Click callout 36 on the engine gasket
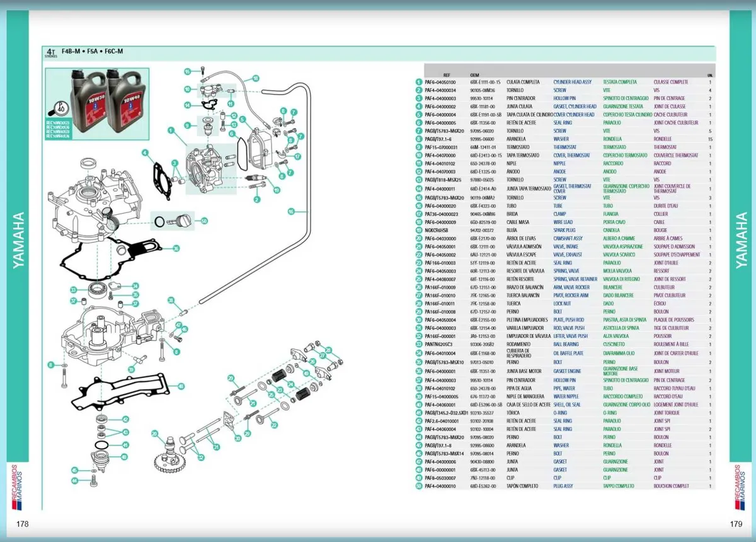The width and height of the screenshot is (756, 542). [x=176, y=248]
